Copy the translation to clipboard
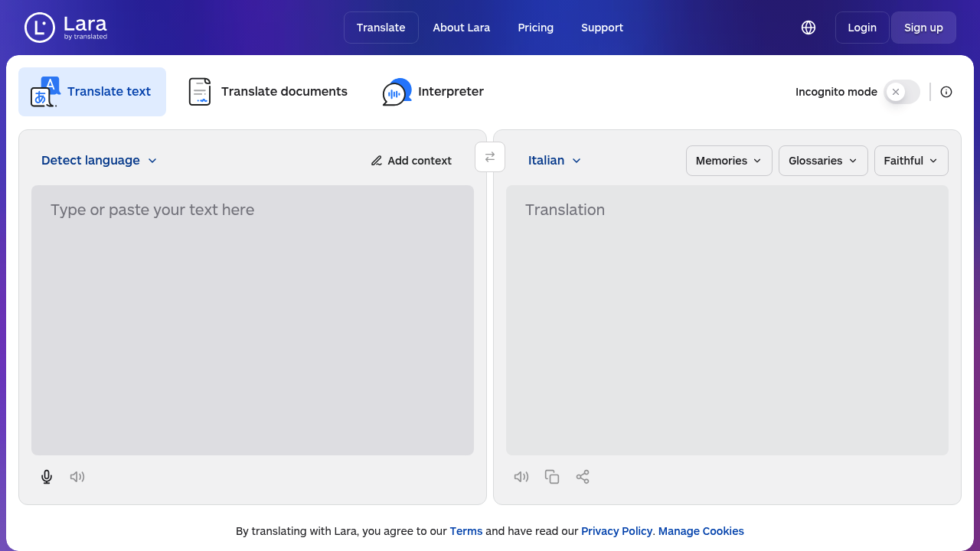The width and height of the screenshot is (980, 551). (x=552, y=477)
